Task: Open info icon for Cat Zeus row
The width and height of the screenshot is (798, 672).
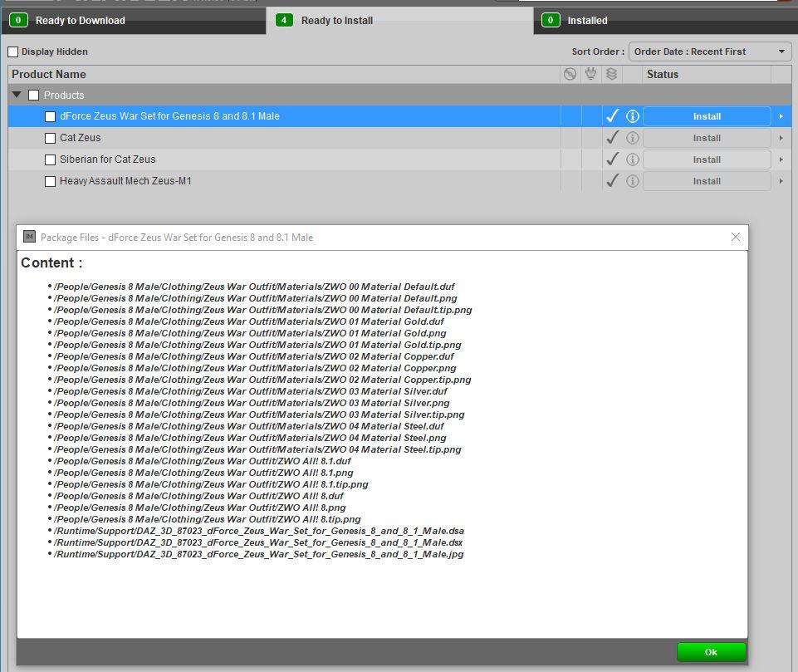Action: tap(632, 138)
